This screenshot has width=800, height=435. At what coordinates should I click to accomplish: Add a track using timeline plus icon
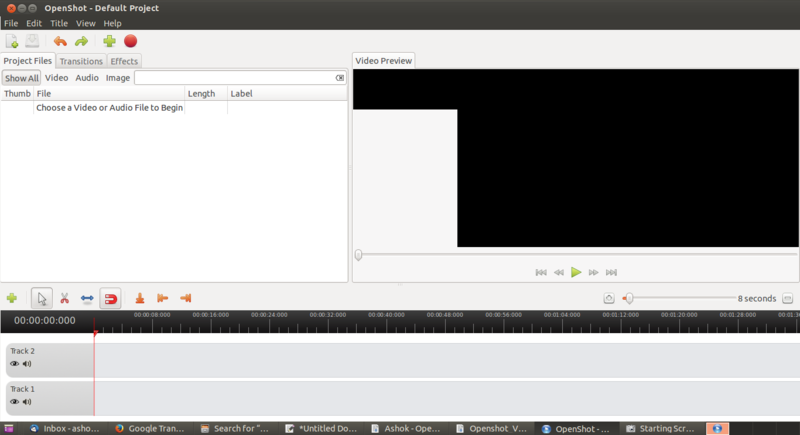pos(12,298)
